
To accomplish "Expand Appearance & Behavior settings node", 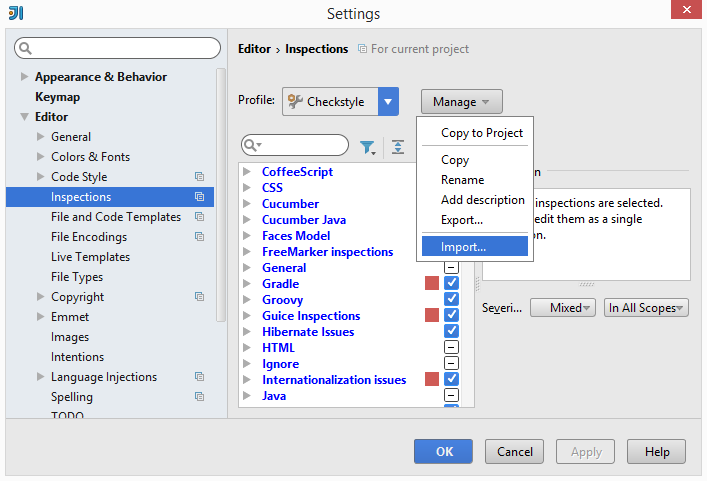I will [x=24, y=77].
